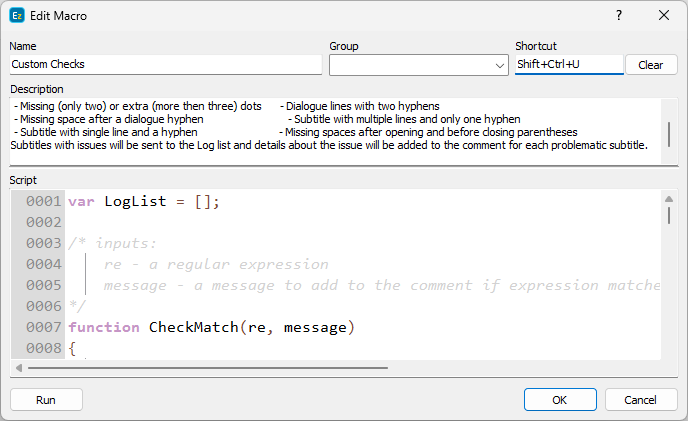Place cursor on function CheckMatch line

pyautogui.click(x=212, y=327)
